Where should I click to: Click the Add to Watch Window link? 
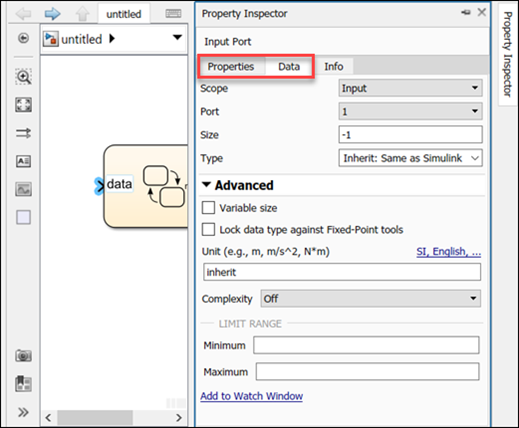coord(252,396)
